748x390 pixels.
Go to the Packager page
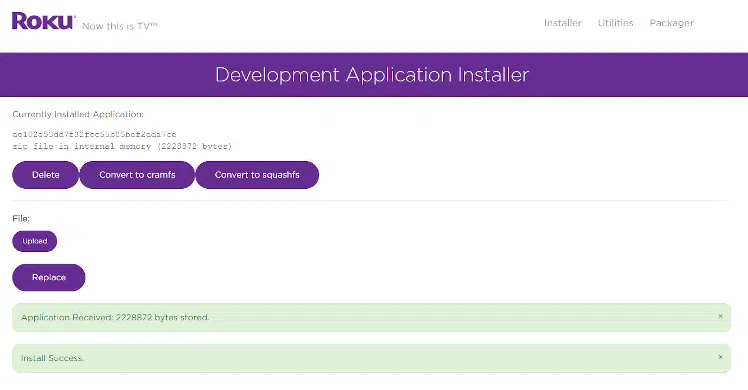pyautogui.click(x=671, y=23)
